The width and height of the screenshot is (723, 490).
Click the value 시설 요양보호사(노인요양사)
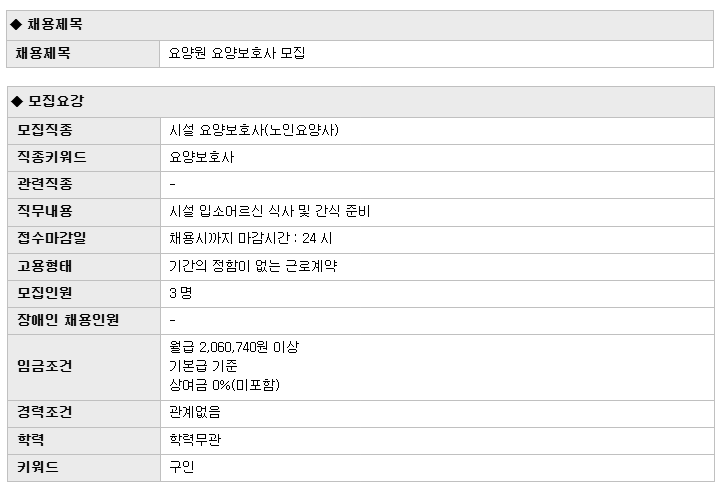click(x=254, y=130)
